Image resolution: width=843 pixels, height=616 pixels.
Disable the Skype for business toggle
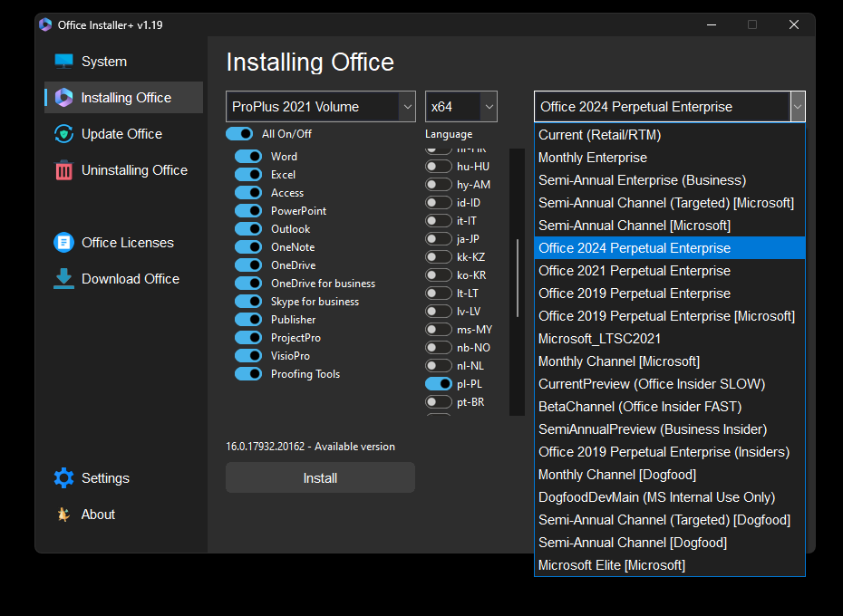(248, 302)
